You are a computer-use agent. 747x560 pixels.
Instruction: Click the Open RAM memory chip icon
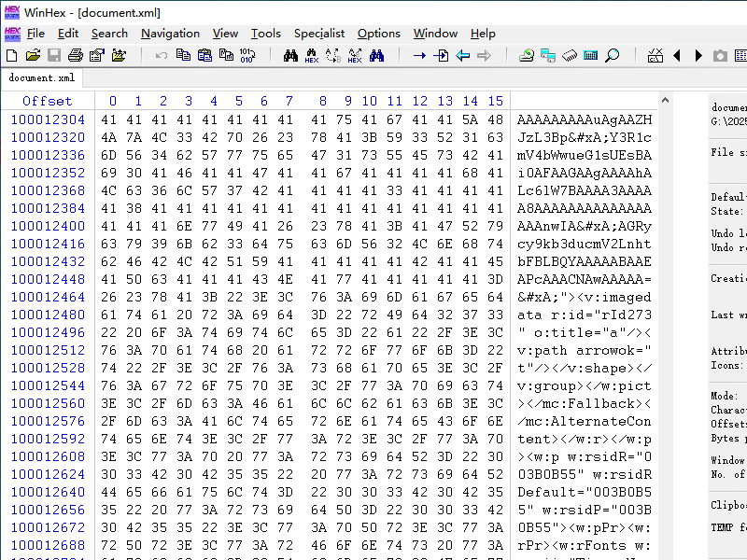(x=570, y=56)
